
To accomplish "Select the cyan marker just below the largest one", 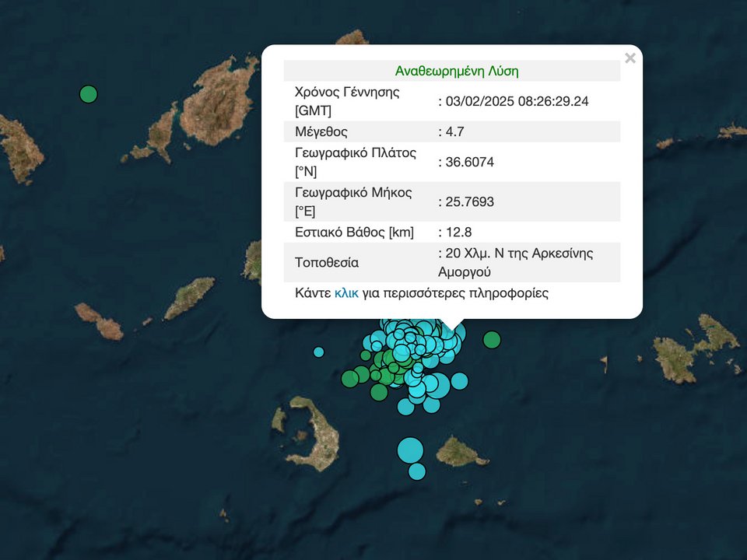I will click(417, 471).
